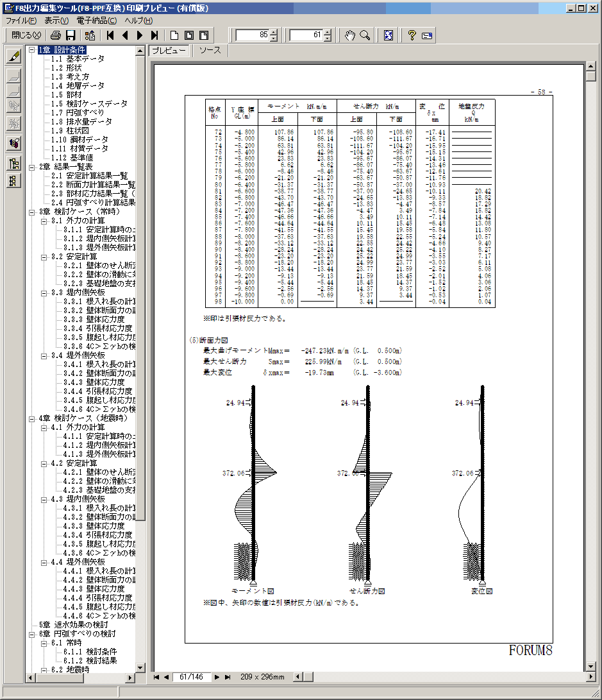This screenshot has width=602, height=700.
Task: Click the numbered 123 brush icon in sidebar
Action: click(14, 143)
